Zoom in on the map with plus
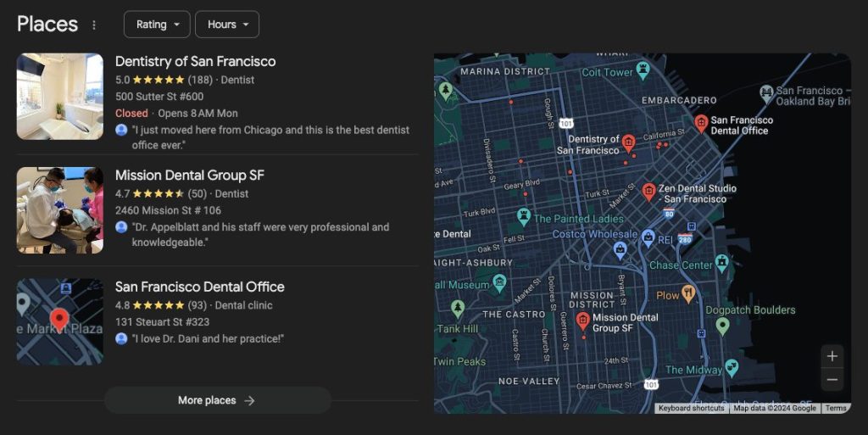This screenshot has width=868, height=435. coord(832,356)
